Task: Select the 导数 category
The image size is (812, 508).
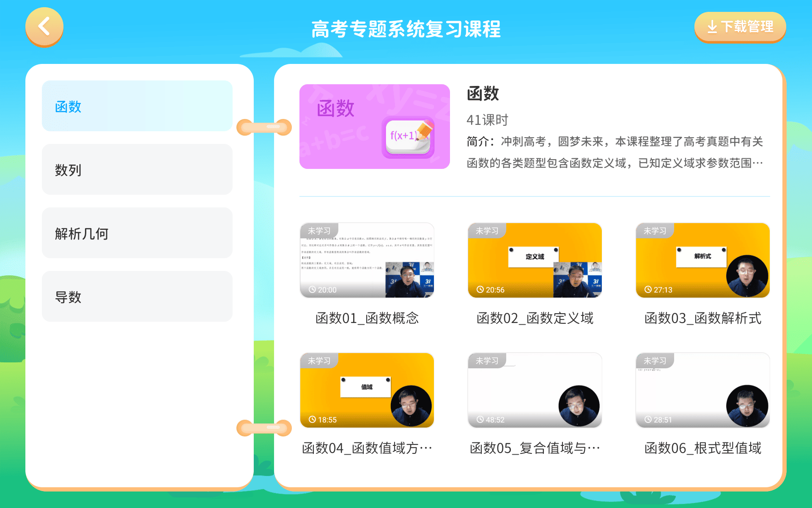Action: click(x=137, y=297)
